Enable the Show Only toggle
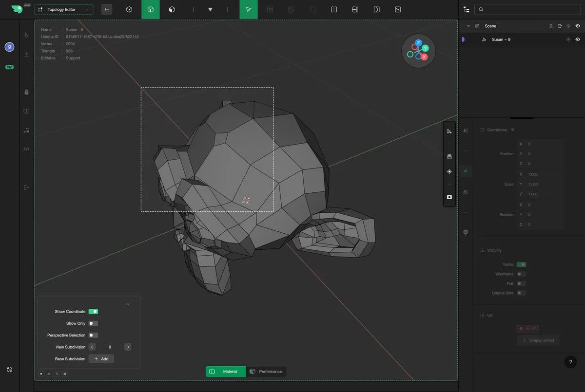The image size is (585, 392). (x=93, y=323)
